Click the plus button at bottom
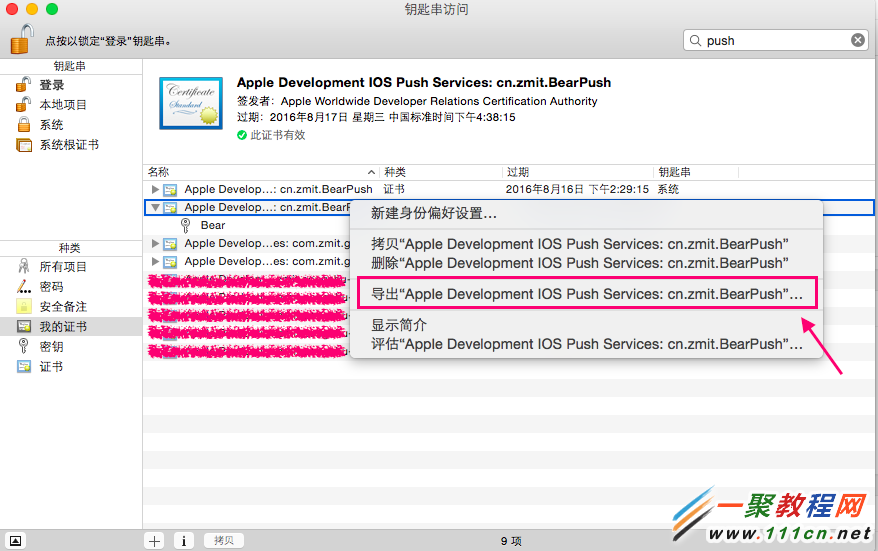878x551 pixels. tap(154, 540)
